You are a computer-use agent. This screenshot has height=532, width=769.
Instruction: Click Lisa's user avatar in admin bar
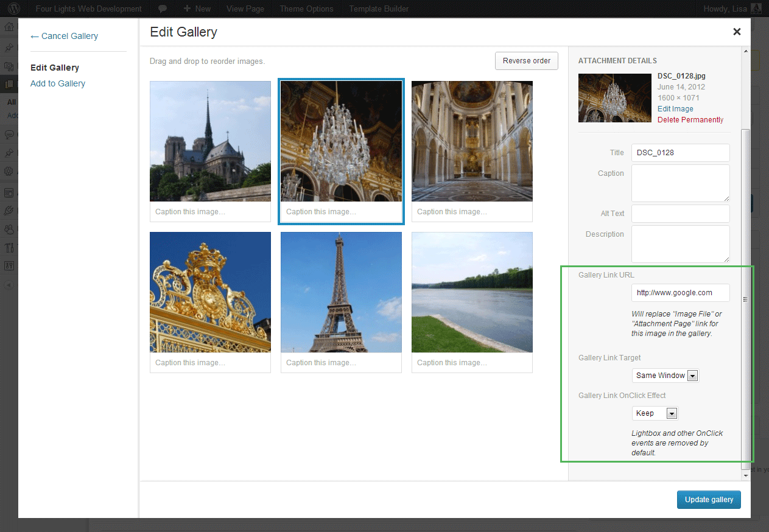coord(756,9)
